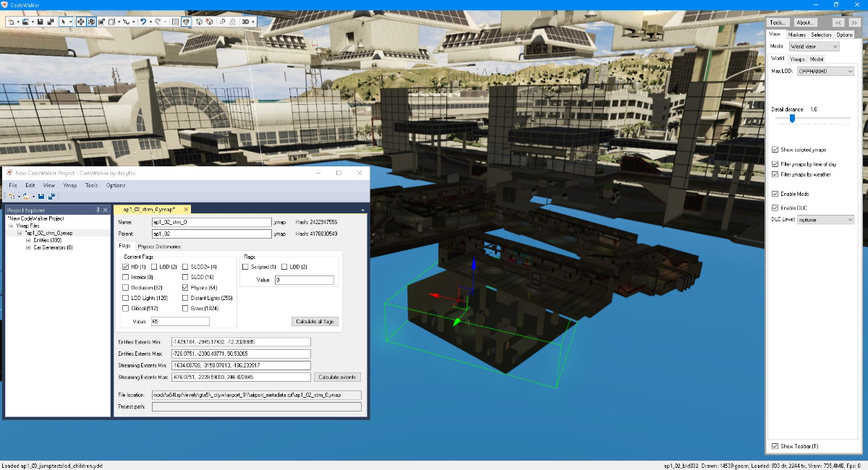Screen dimensions: 868x470
Task: Click the Save icon in main toolbar
Action: (40, 22)
